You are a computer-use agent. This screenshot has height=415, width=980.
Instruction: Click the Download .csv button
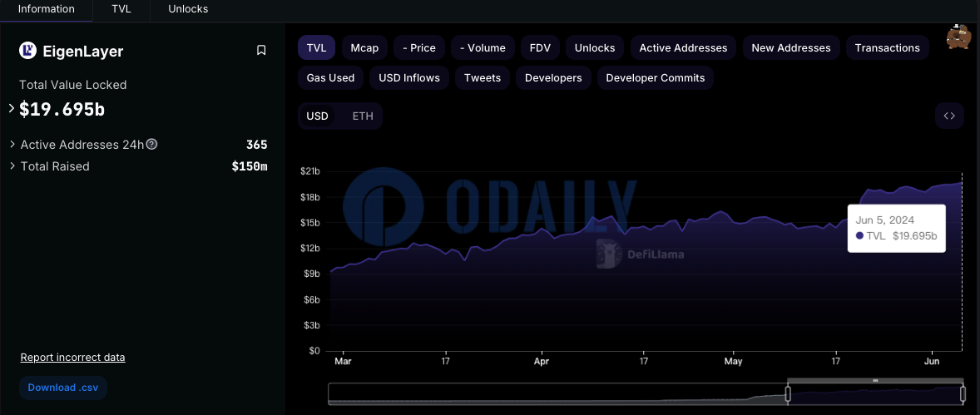(63, 388)
